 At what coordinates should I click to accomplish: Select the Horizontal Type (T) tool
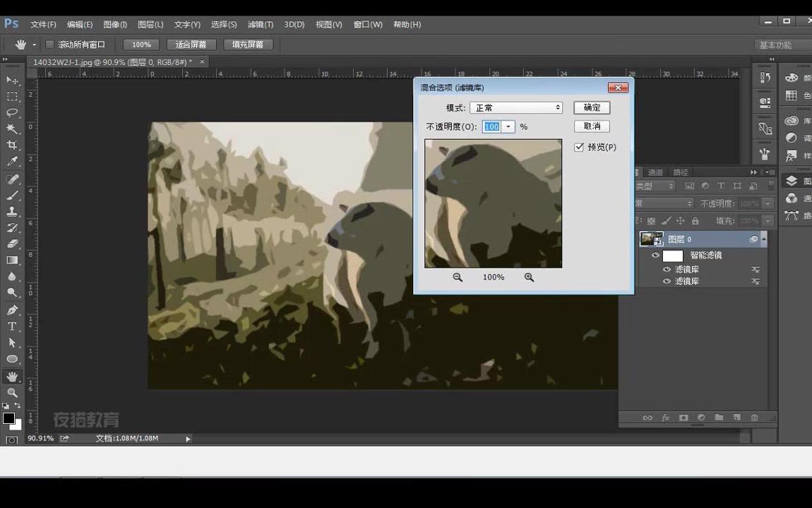tap(12, 326)
